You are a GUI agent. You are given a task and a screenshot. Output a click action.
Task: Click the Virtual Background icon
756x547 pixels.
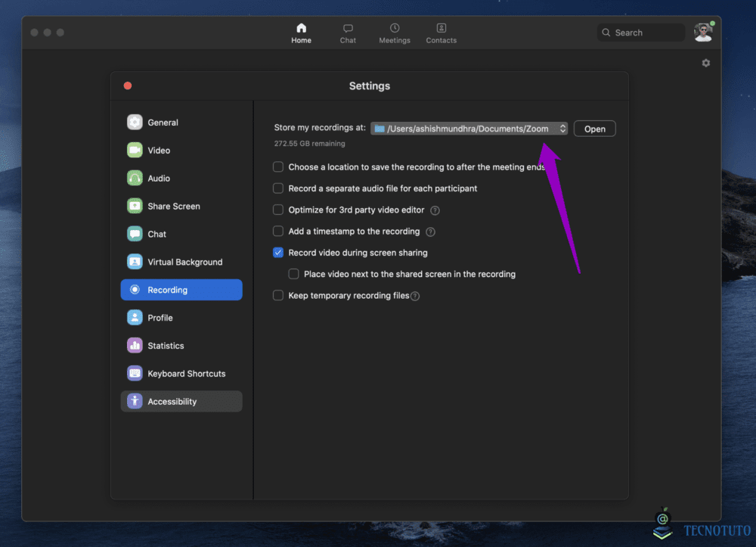pos(135,262)
